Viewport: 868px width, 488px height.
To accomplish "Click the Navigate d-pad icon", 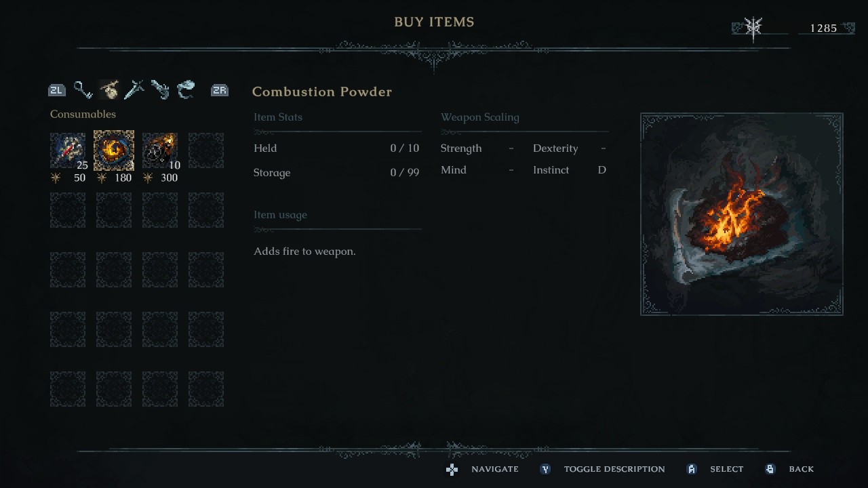I will (x=452, y=469).
